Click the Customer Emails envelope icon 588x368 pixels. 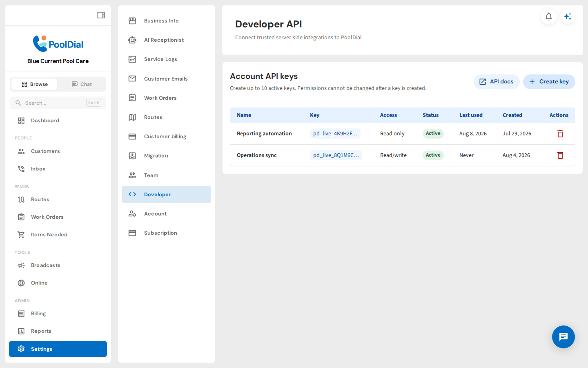click(132, 79)
